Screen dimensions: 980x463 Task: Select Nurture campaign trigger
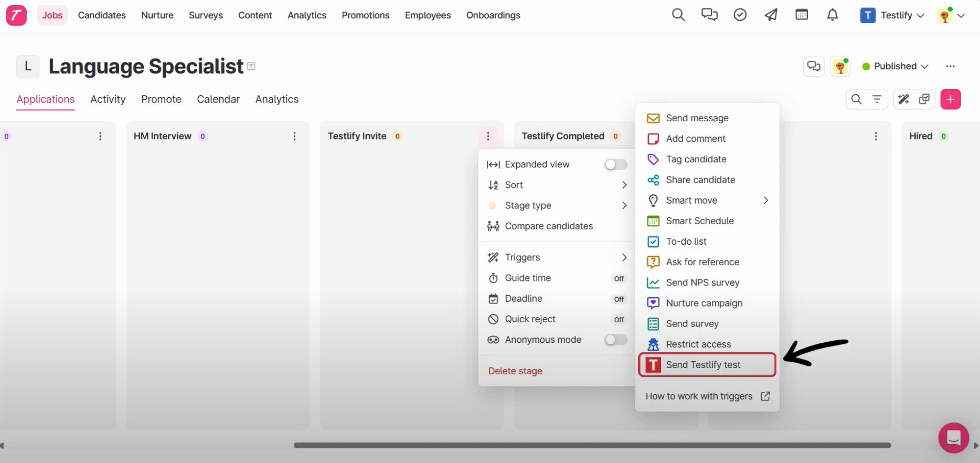pos(708,303)
